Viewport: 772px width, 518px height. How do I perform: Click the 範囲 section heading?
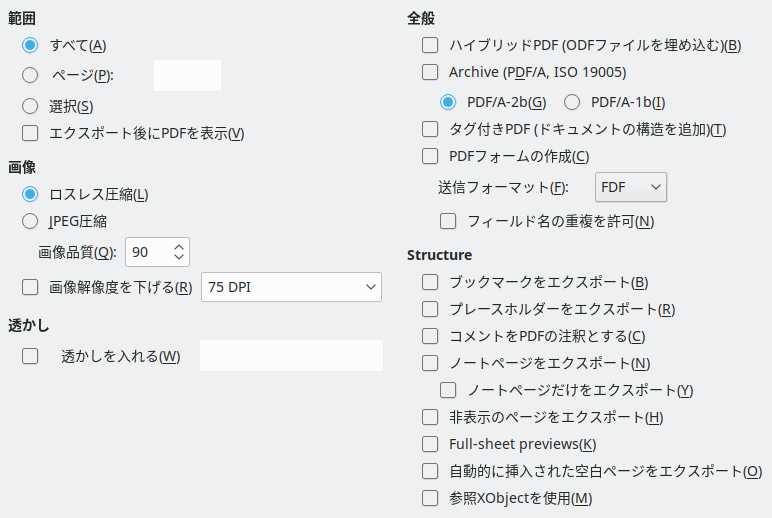pyautogui.click(x=22, y=18)
